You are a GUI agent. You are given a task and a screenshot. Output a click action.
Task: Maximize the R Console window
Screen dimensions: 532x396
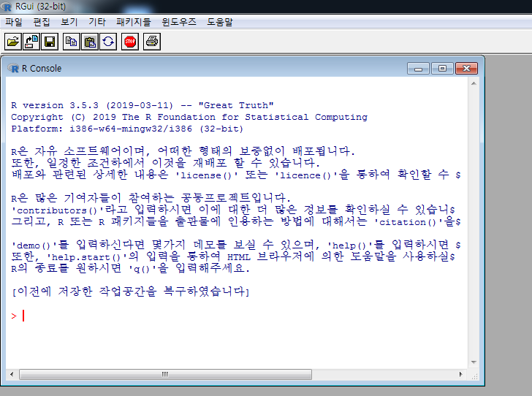442,69
